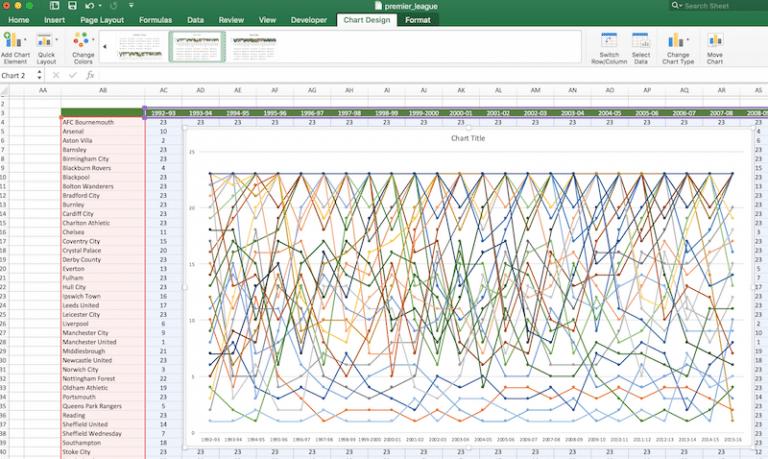Select the Chart Design tab
Image resolution: width=768 pixels, height=459 pixels.
click(367, 20)
